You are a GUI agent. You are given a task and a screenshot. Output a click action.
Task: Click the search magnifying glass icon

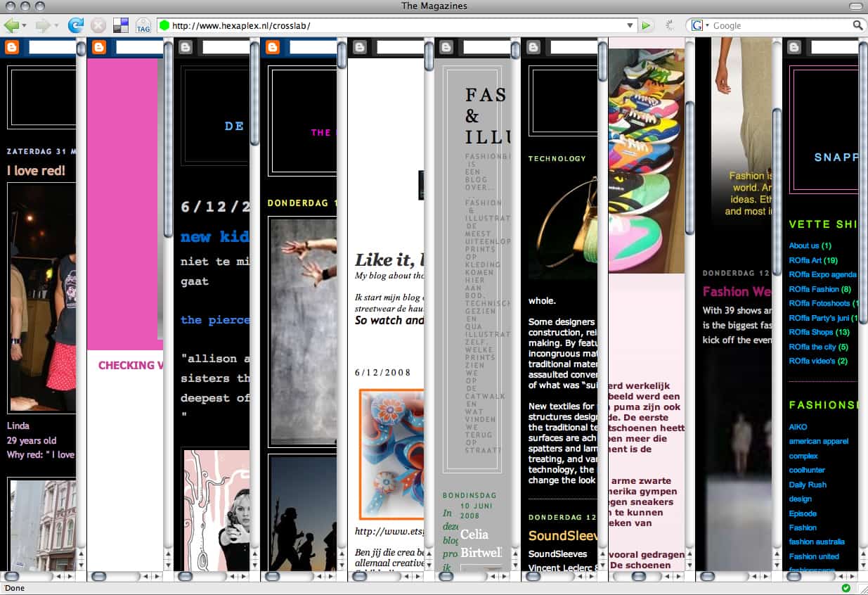858,25
